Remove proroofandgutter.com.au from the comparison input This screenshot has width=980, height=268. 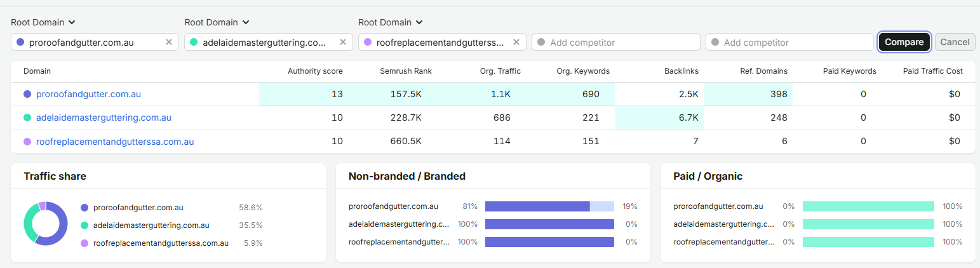pyautogui.click(x=169, y=42)
